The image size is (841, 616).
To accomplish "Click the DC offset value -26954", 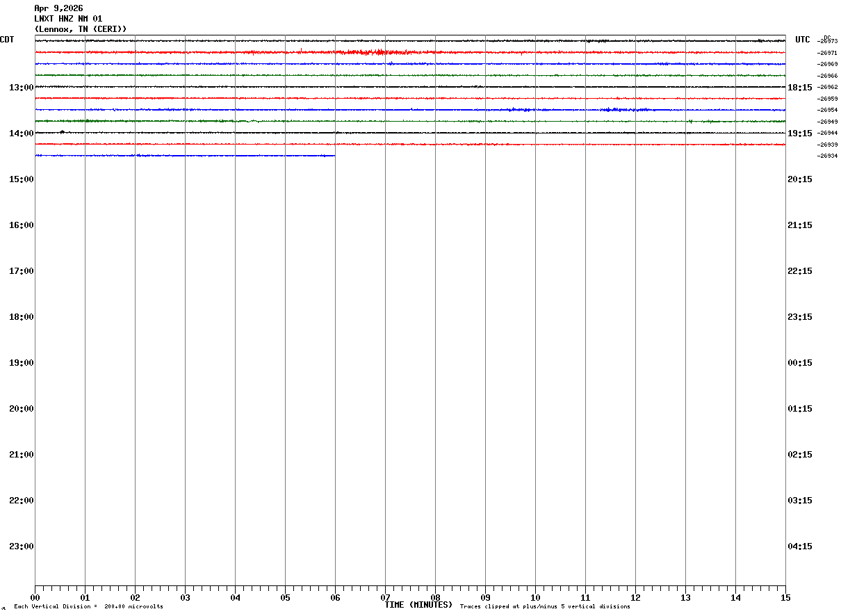I will (827, 110).
